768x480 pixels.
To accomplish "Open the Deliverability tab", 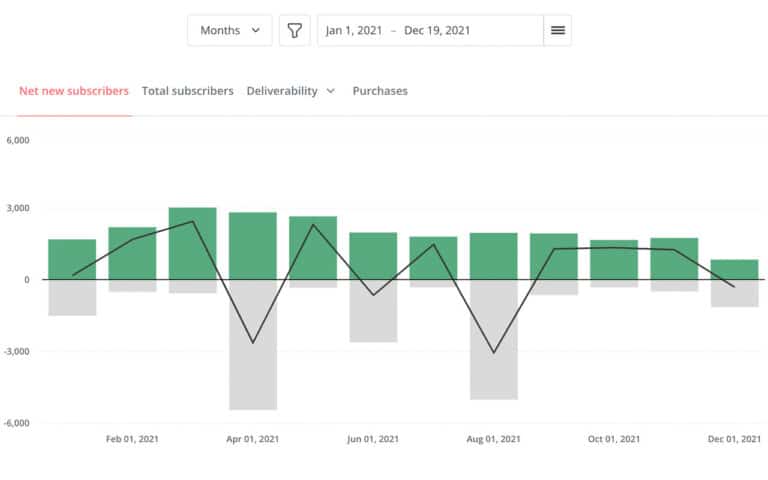I will (281, 91).
